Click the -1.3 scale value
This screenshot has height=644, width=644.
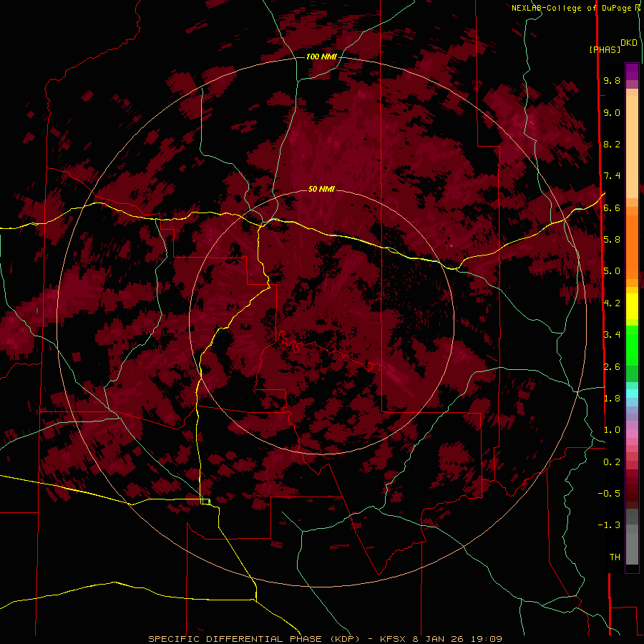click(609, 525)
